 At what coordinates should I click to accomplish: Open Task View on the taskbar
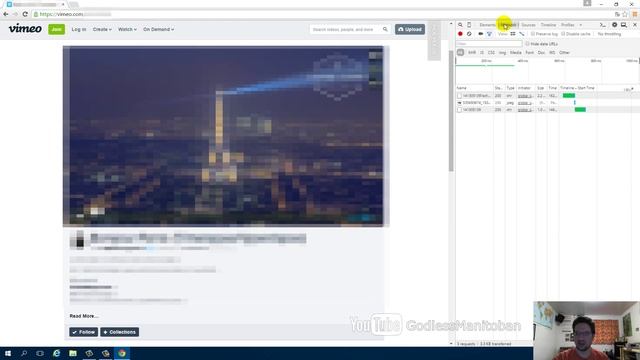40,353
